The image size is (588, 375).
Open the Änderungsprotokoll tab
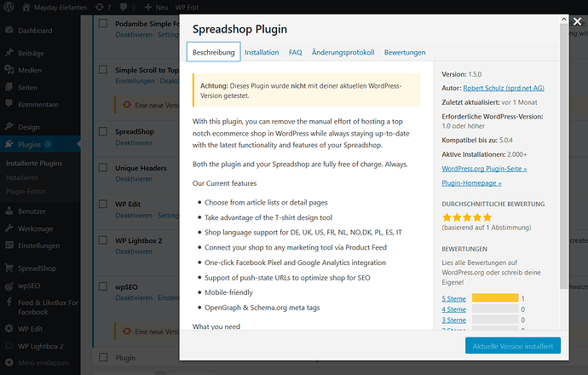point(343,52)
